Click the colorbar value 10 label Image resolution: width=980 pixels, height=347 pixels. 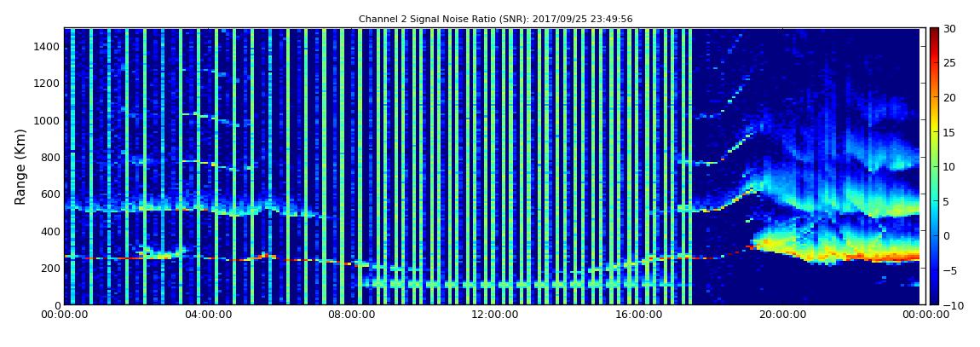coord(949,167)
